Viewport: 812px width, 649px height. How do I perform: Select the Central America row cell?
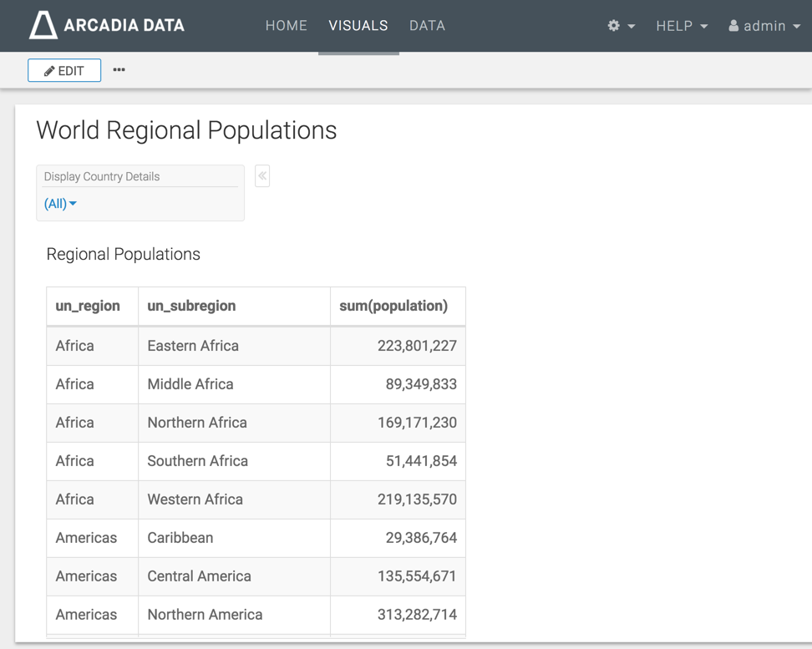click(x=199, y=576)
